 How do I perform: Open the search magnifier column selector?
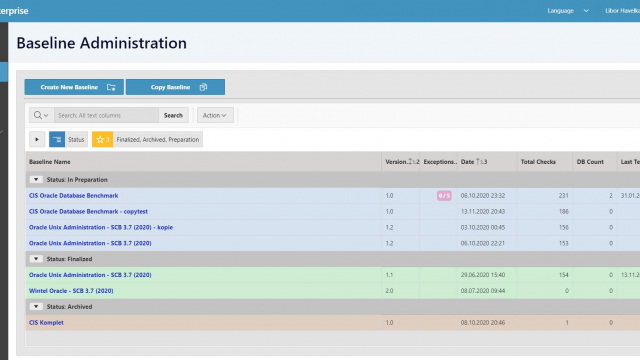(41, 116)
